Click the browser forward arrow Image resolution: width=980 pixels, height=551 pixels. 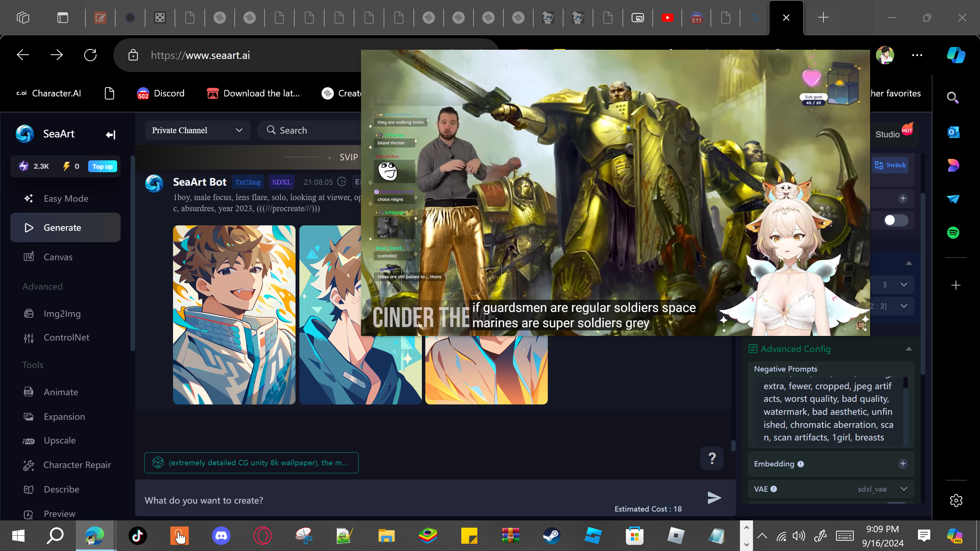[57, 55]
